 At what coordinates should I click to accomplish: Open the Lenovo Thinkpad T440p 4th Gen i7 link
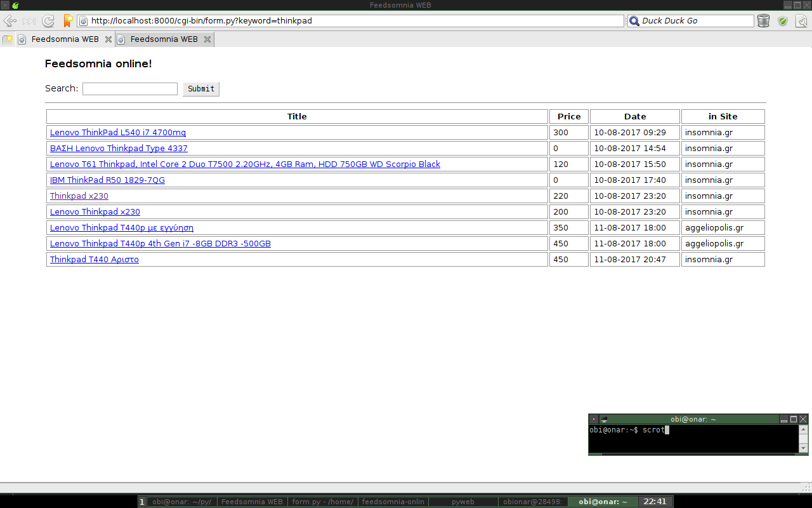[160, 244]
